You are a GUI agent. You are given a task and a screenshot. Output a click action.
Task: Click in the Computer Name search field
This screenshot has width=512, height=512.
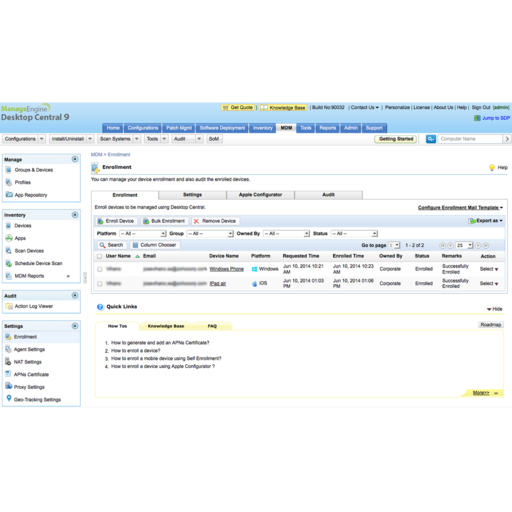(x=469, y=139)
